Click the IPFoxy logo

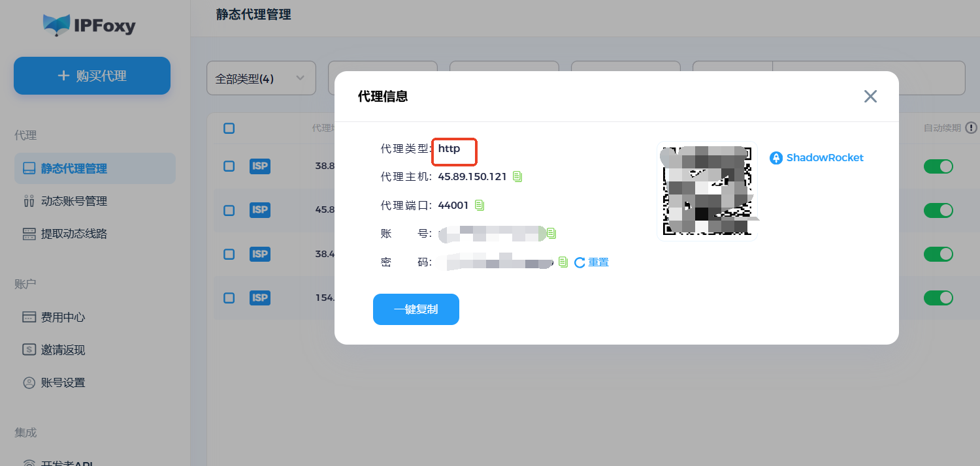click(x=90, y=25)
